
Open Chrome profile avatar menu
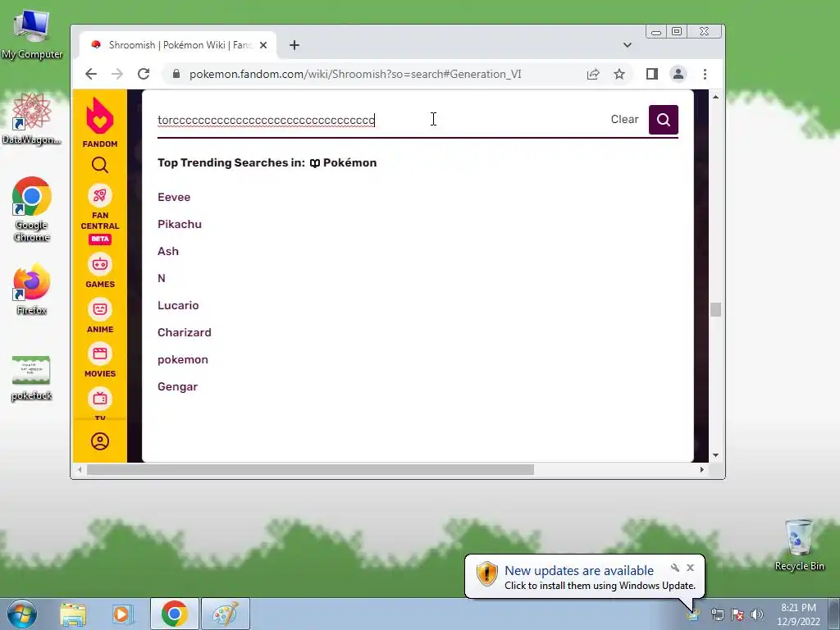point(678,74)
